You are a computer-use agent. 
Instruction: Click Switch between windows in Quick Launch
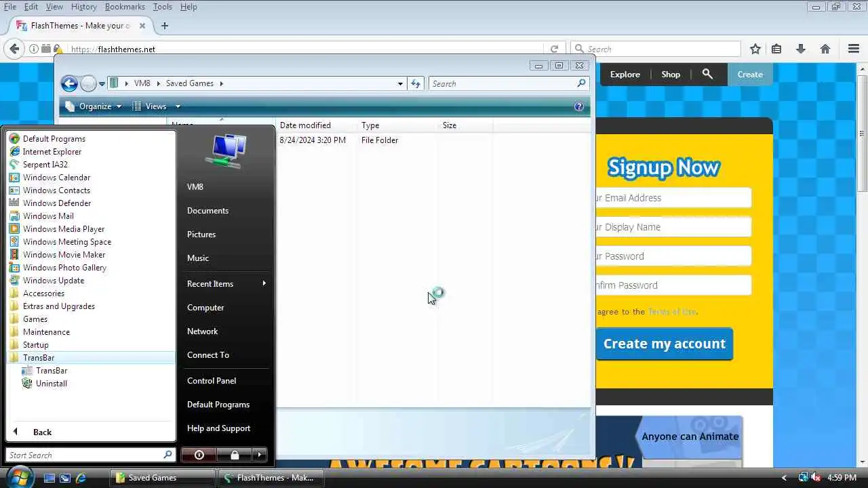[x=65, y=478]
